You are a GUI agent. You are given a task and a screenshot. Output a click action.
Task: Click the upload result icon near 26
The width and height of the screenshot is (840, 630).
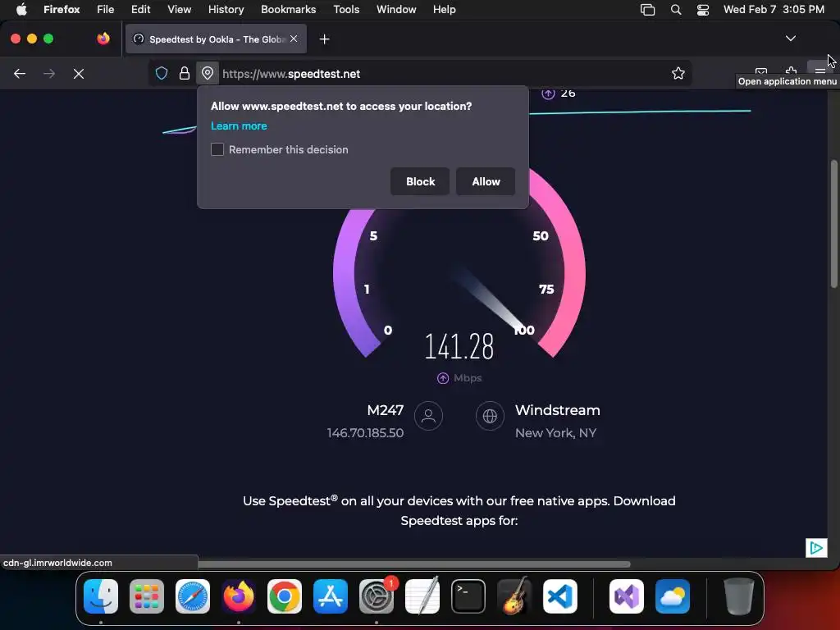pos(547,94)
